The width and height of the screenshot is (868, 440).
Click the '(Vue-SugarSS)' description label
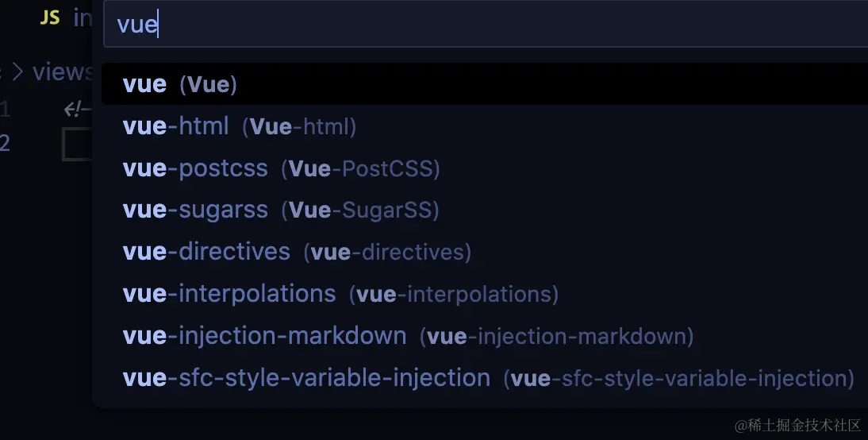click(x=359, y=210)
